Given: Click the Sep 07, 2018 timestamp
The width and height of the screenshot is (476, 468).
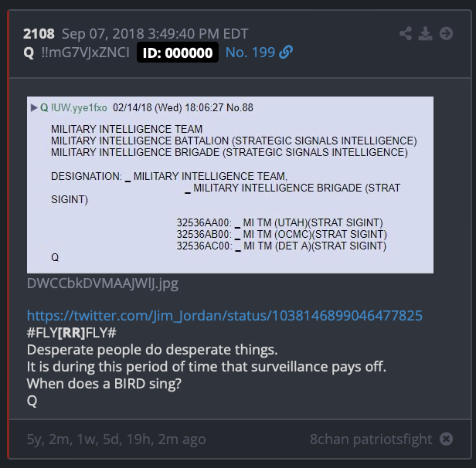Looking at the screenshot, I should point(155,34).
